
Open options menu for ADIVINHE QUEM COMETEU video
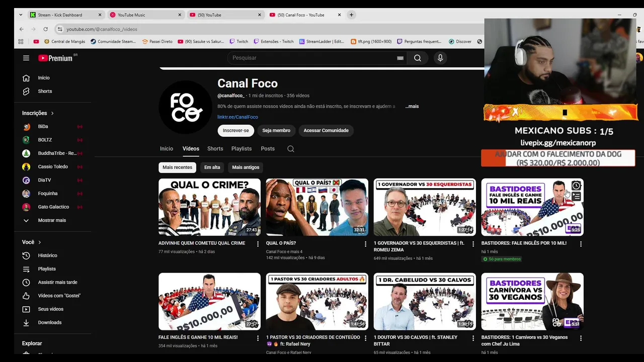(258, 244)
